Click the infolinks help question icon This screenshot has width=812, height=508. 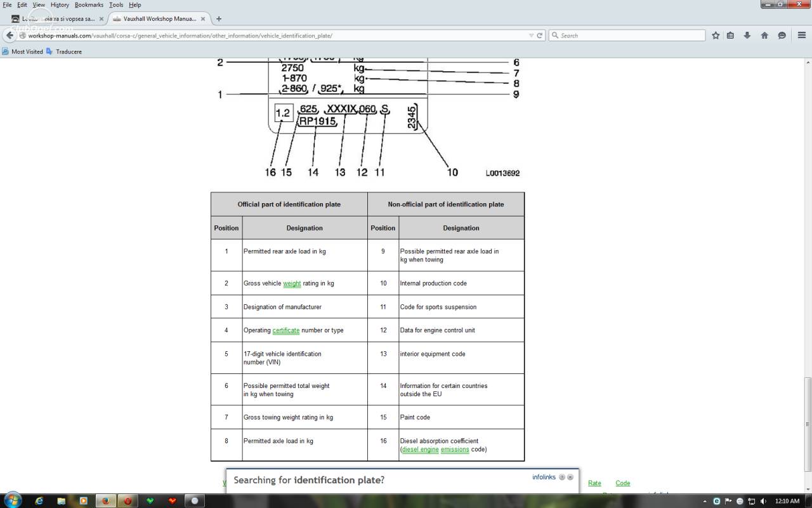pyautogui.click(x=562, y=477)
